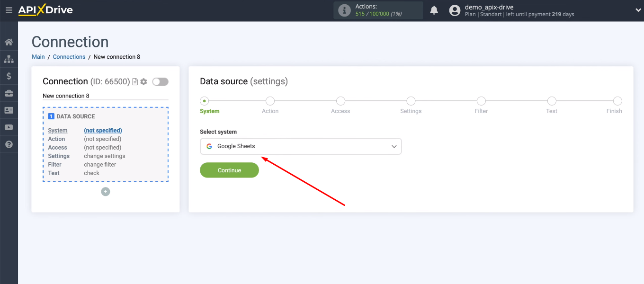Click the Google logo in system selector
644x284 pixels.
pyautogui.click(x=209, y=146)
